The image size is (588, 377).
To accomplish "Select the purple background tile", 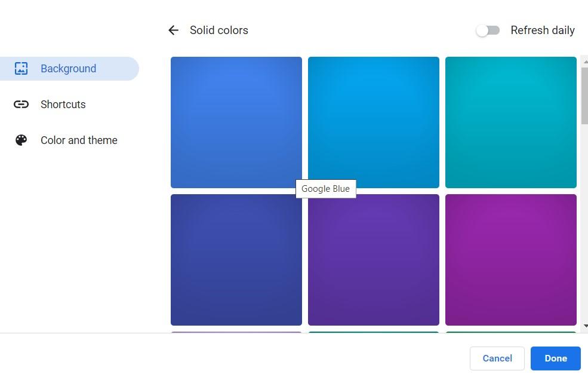I will coord(373,259).
